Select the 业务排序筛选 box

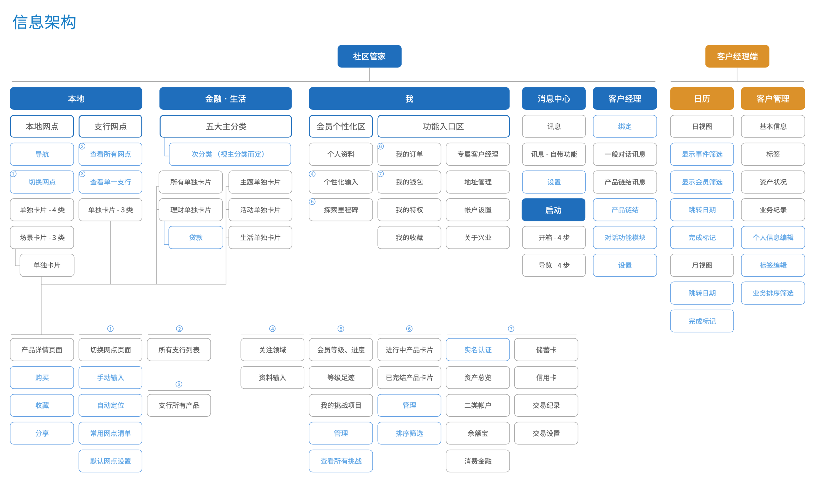point(773,293)
